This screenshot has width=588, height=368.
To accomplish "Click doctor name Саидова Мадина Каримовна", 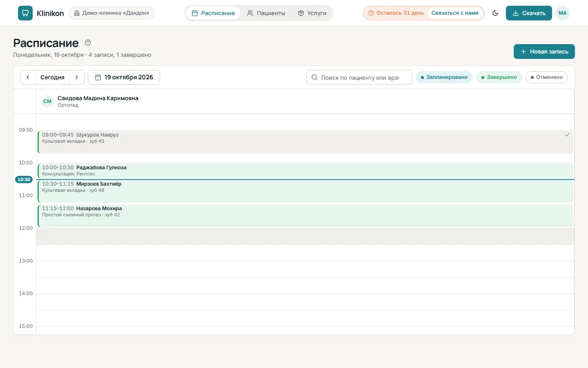I will coord(98,98).
